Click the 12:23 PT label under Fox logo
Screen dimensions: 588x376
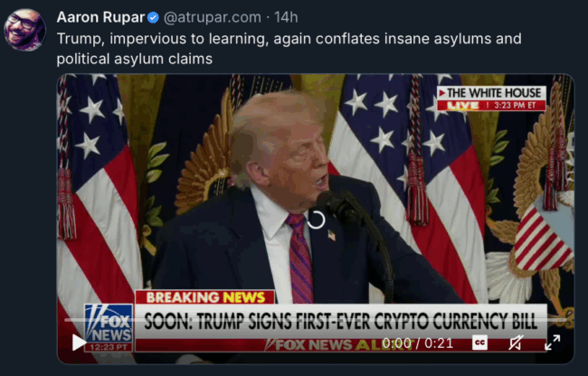tap(109, 347)
